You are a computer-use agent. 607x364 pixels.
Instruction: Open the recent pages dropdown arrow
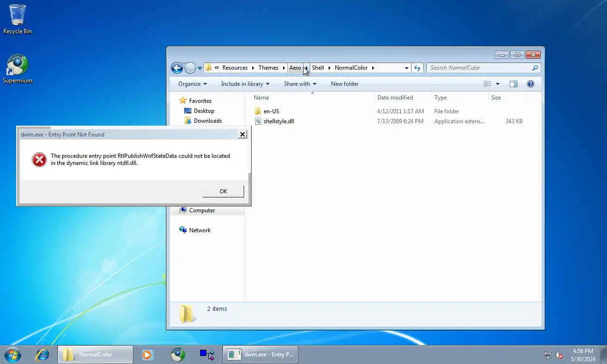point(200,68)
